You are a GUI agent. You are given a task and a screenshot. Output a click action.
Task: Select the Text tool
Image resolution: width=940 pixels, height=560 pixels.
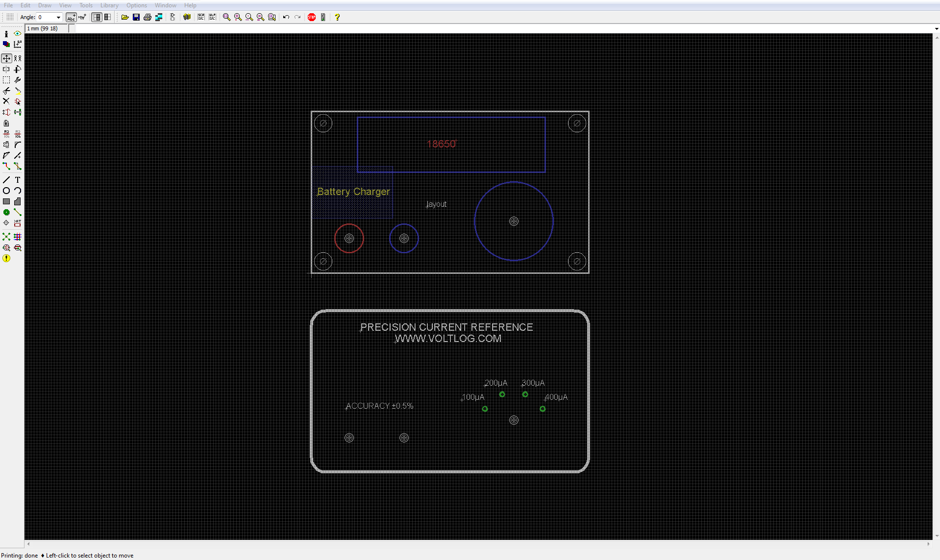pyautogui.click(x=17, y=180)
